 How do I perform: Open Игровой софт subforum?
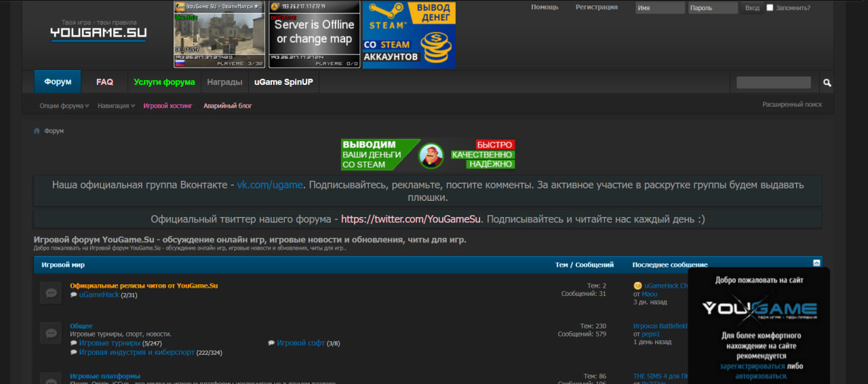tap(300, 343)
